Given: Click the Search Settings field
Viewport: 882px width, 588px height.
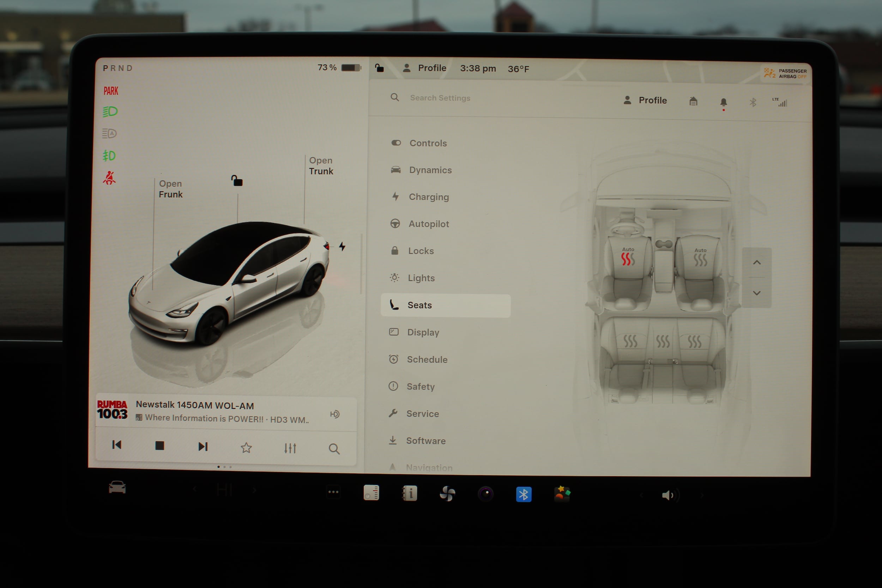Looking at the screenshot, I should (x=440, y=98).
